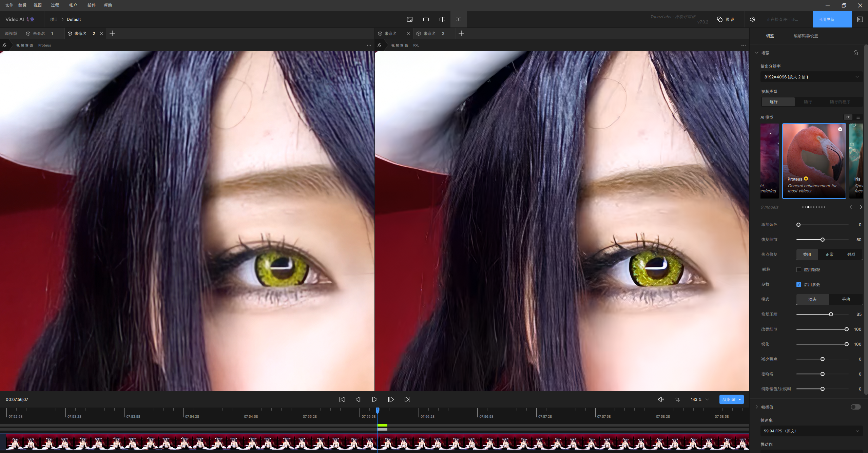Screen dimensions: 868x453
Task: Enable the 应用颗粒 checkbox
Action: point(799,270)
